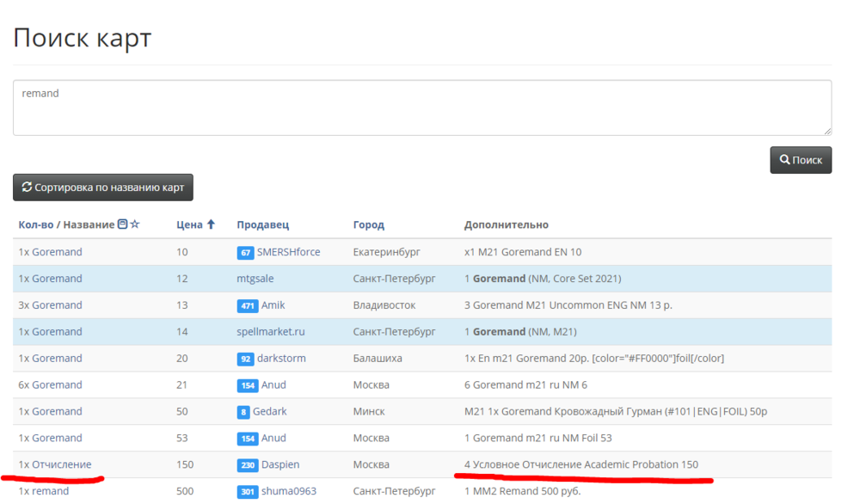
Task: Open the 1x Отчисление card link
Action: [x=54, y=464]
